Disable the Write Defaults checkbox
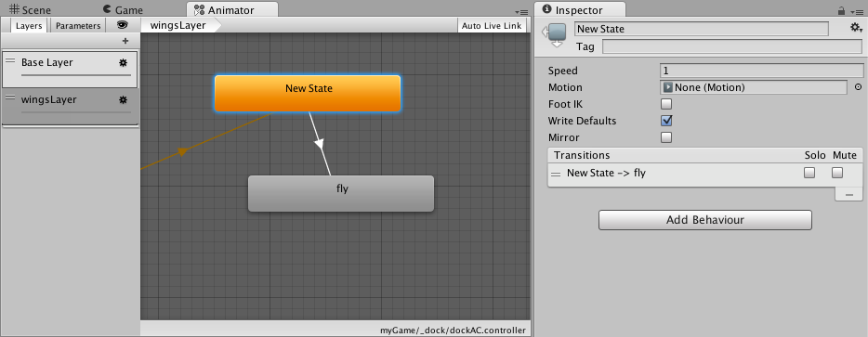The width and height of the screenshot is (868, 337). (x=666, y=121)
